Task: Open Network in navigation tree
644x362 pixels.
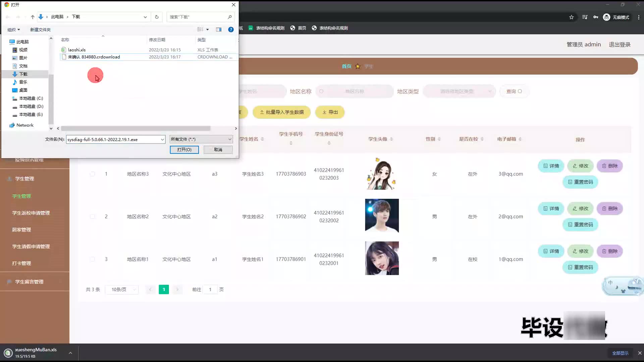Action: tap(25, 125)
